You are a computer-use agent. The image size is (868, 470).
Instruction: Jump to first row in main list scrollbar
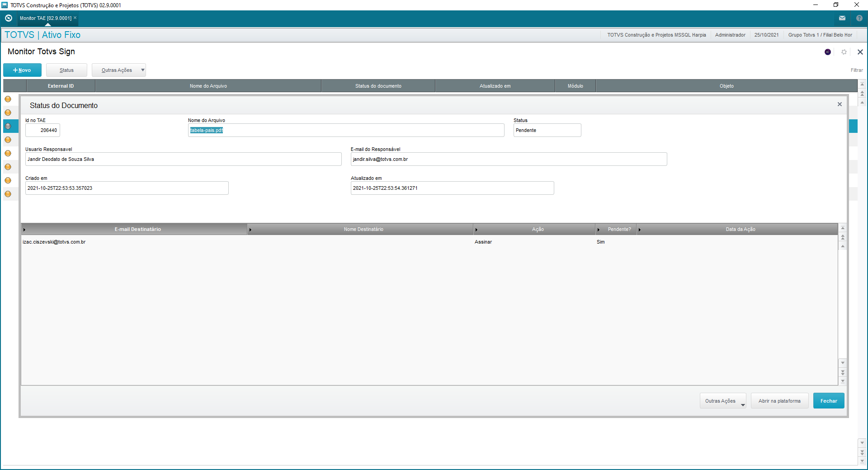862,84
